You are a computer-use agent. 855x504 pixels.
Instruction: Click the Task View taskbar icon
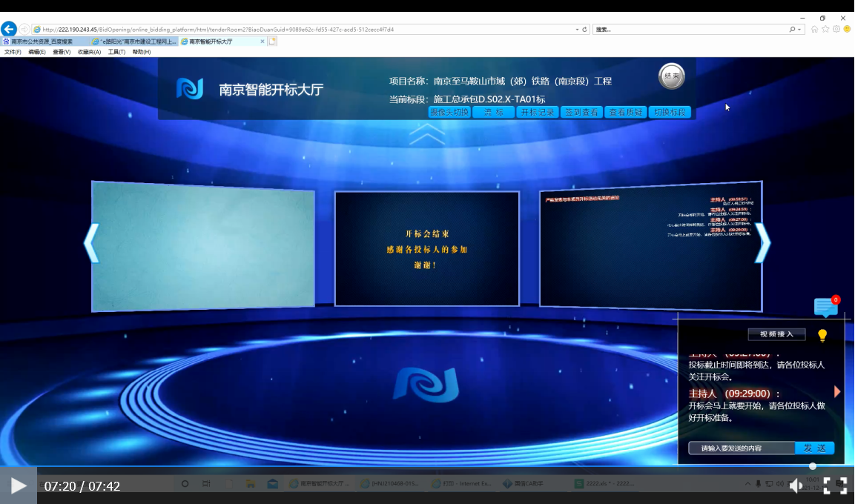tap(206, 483)
